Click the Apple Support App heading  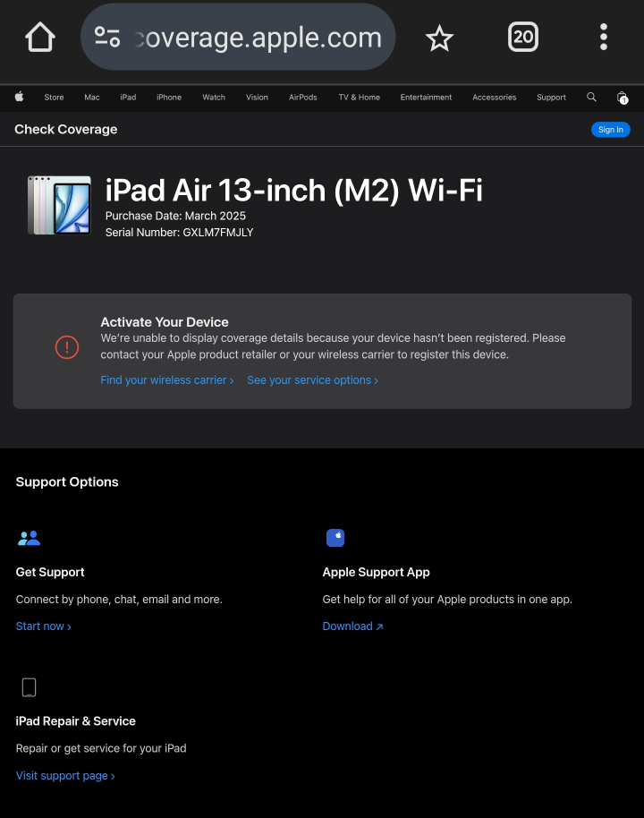(376, 572)
